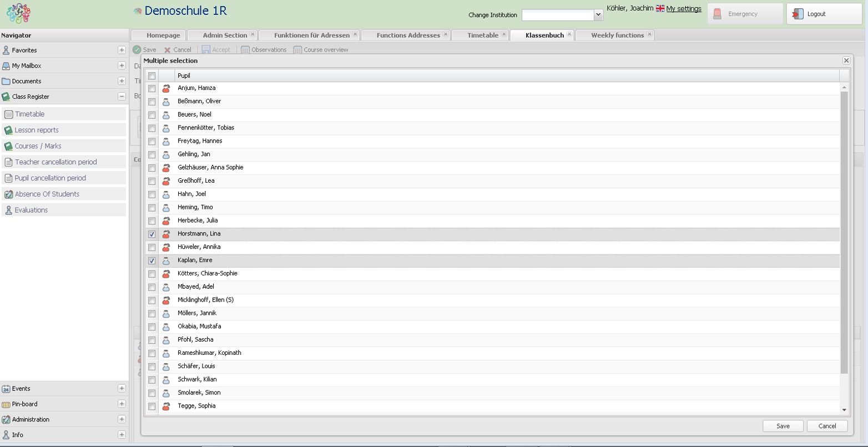The image size is (868, 447).
Task: Toggle the select-all checkbox in header
Action: 152,76
